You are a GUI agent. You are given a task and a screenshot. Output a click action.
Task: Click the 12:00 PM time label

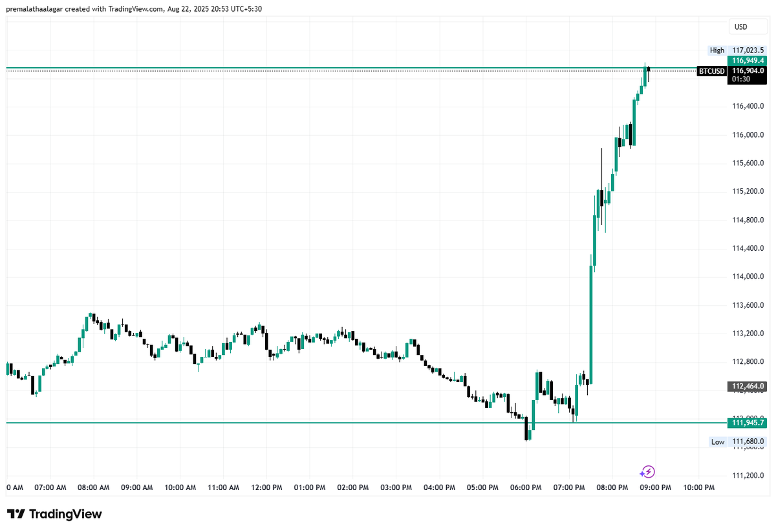266,487
